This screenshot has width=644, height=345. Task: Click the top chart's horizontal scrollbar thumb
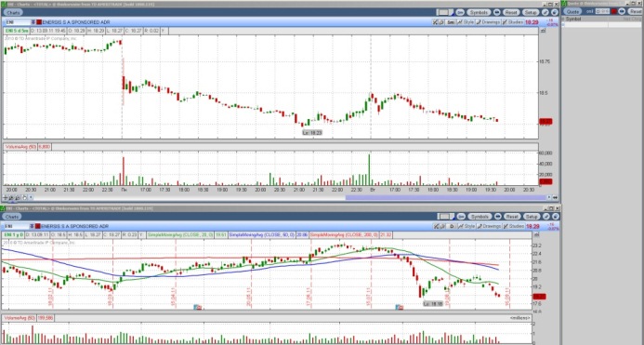click(446, 198)
